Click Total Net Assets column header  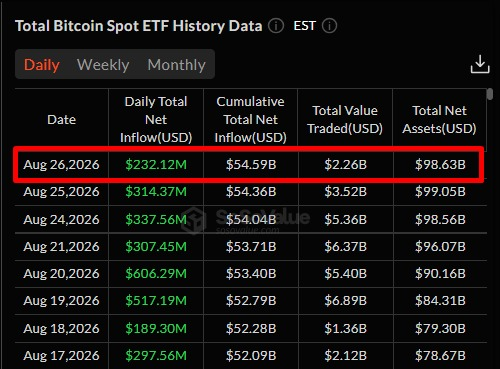point(439,119)
